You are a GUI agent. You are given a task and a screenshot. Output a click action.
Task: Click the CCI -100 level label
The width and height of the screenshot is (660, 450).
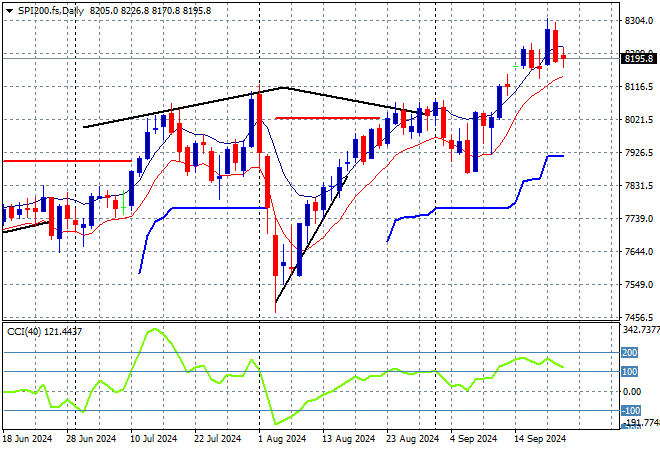(631, 410)
